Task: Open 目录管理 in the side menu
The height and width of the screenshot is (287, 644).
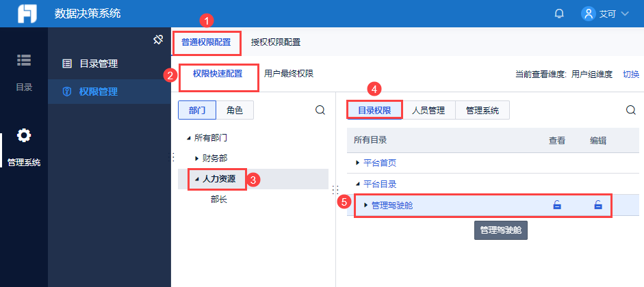Action: coord(99,64)
